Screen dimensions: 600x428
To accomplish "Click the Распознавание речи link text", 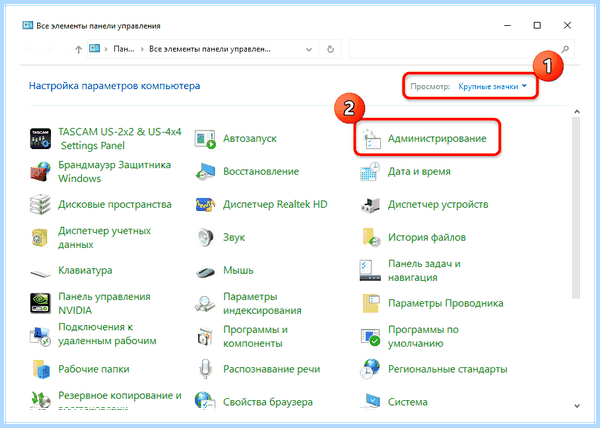I will tap(272, 369).
